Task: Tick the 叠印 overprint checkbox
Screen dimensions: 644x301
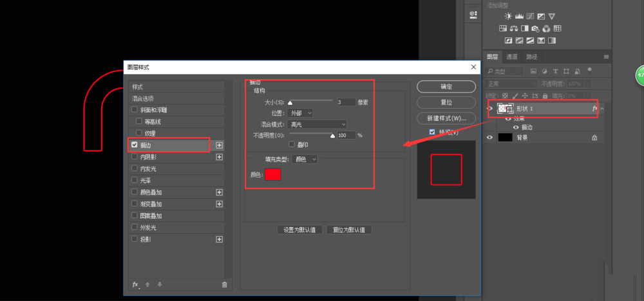Action: pyautogui.click(x=292, y=144)
